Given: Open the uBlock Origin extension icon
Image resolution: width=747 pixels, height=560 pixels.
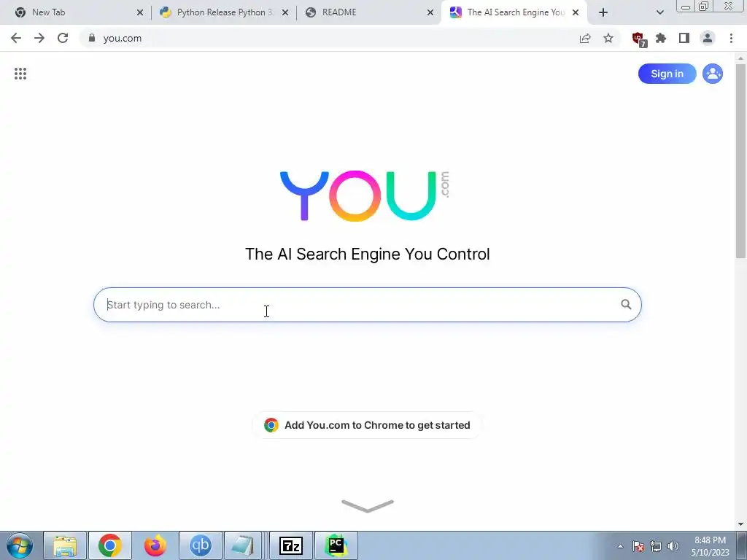Looking at the screenshot, I should coord(638,39).
